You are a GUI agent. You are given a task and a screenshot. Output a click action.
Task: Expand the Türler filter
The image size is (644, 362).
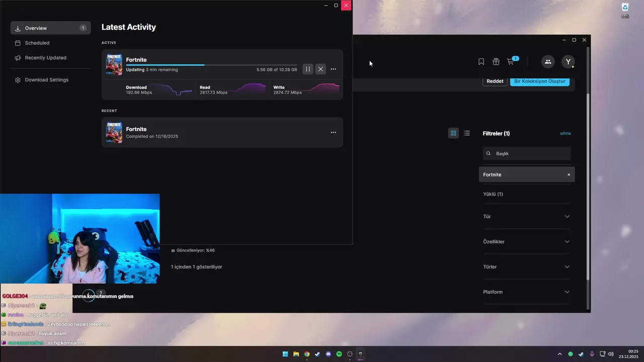[x=527, y=267]
